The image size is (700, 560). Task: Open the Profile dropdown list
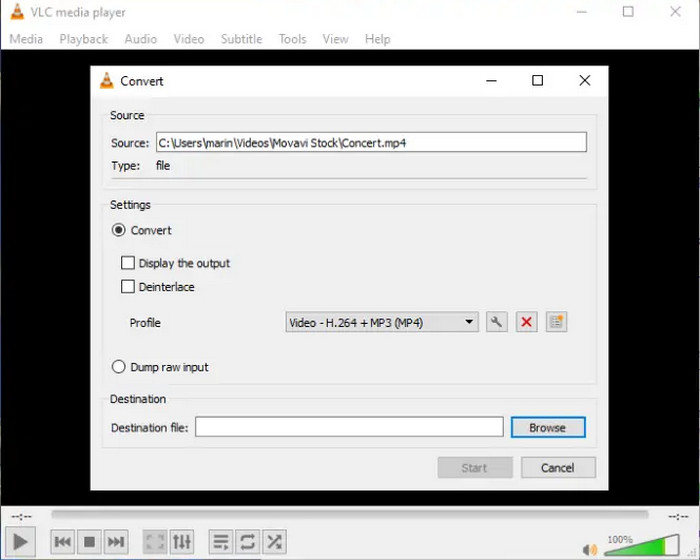pos(382,322)
